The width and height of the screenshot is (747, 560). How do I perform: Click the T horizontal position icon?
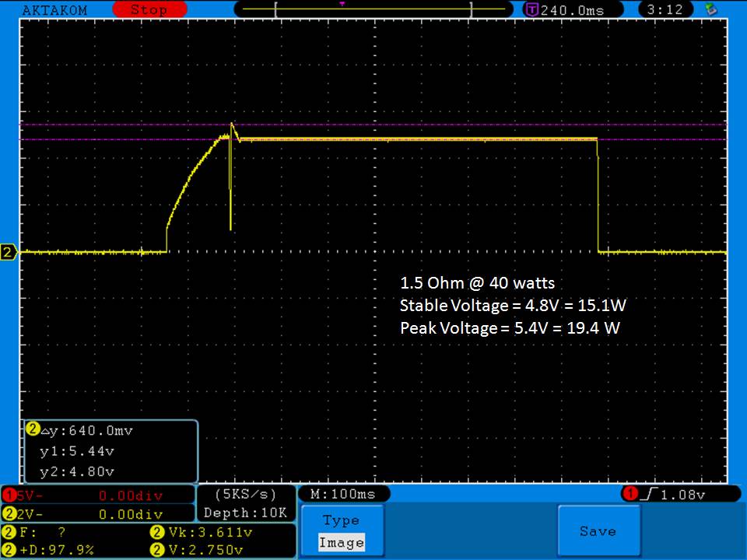532,9
